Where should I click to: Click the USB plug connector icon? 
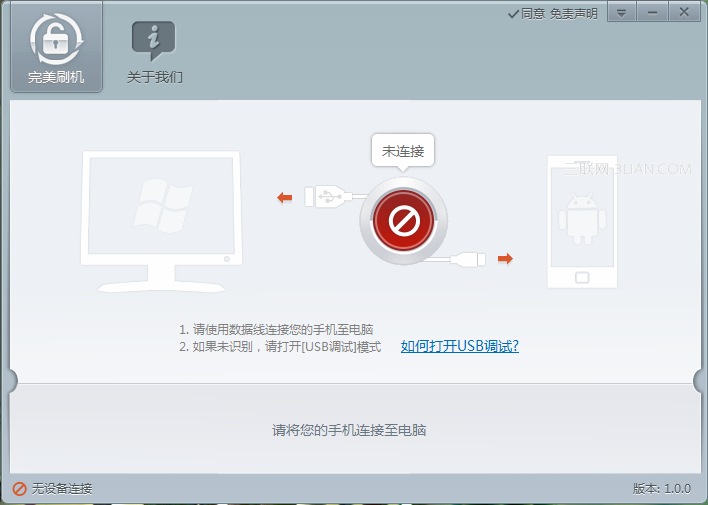[x=328, y=196]
